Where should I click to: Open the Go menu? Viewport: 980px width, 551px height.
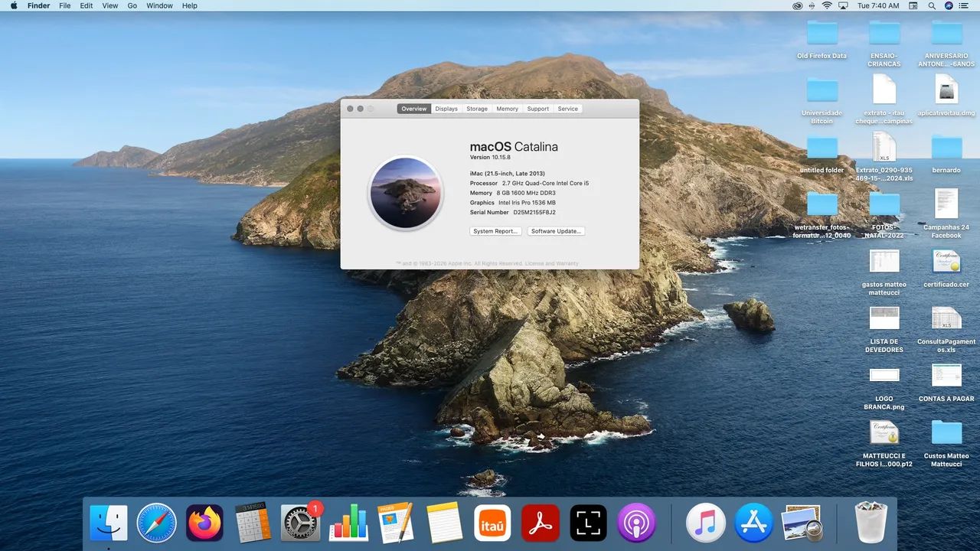(x=132, y=5)
